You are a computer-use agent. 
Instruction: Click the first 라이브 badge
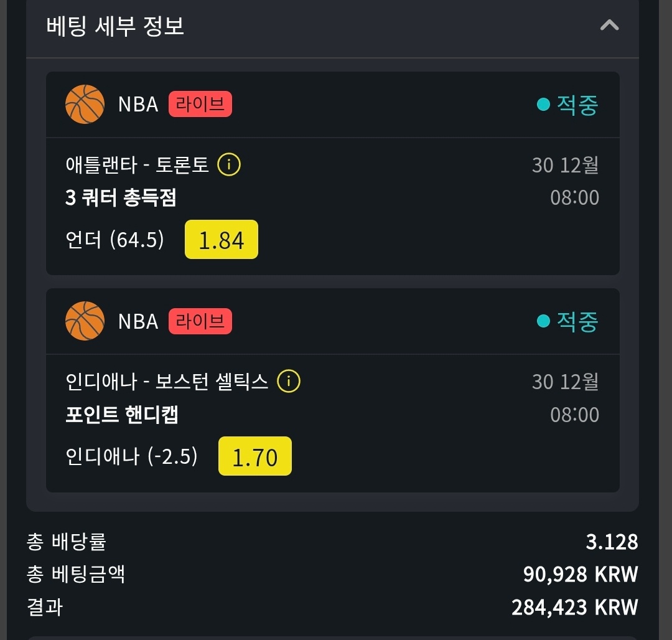200,104
